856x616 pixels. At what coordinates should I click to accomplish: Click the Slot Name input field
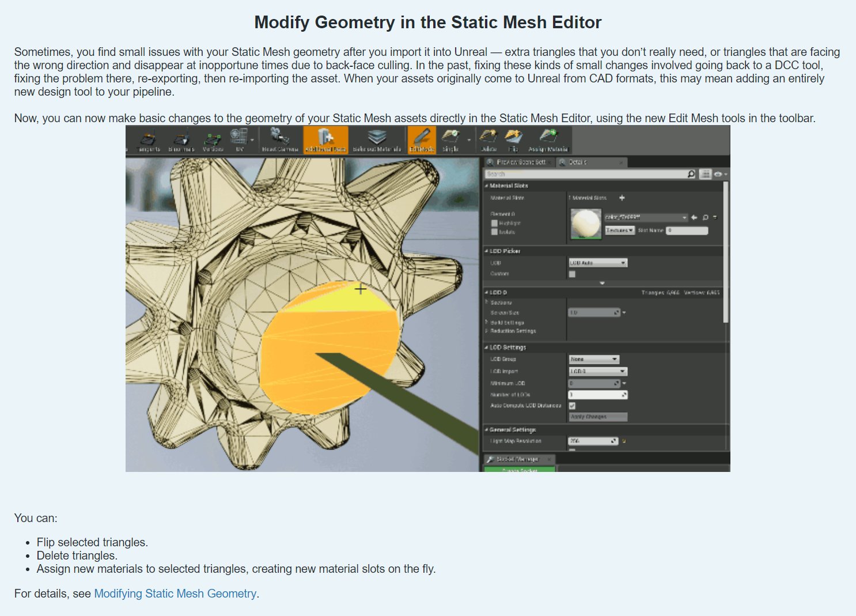[x=687, y=230]
